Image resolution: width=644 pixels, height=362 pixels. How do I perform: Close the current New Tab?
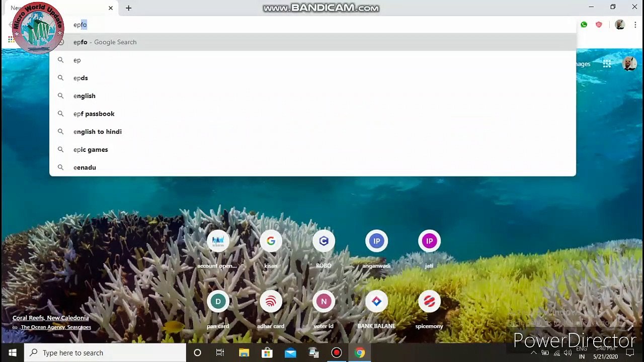coord(111,8)
